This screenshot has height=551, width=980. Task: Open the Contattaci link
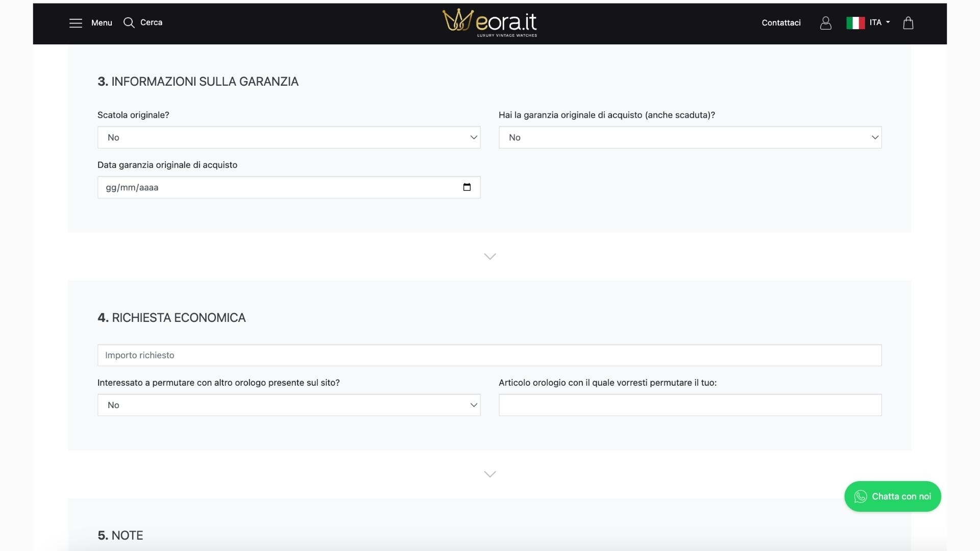(781, 23)
